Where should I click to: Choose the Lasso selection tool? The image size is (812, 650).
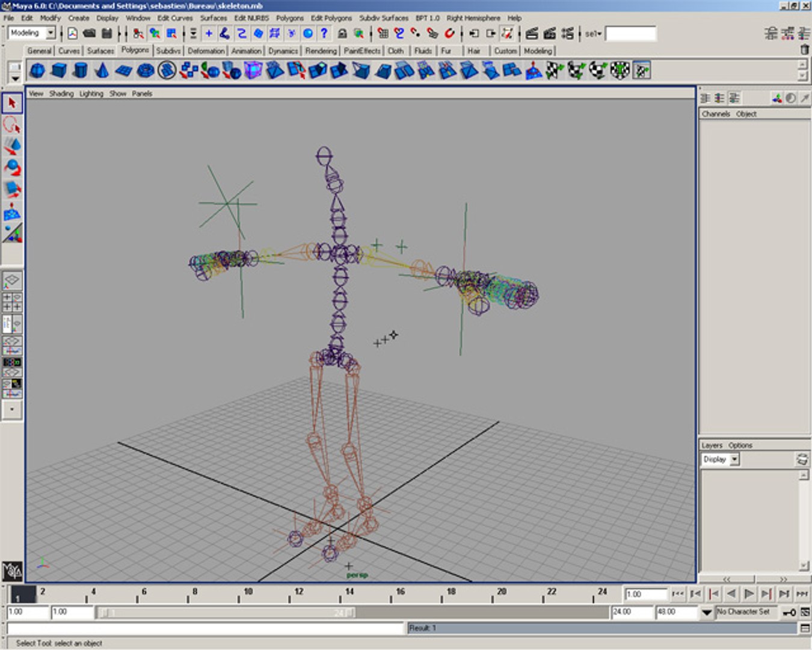[11, 125]
